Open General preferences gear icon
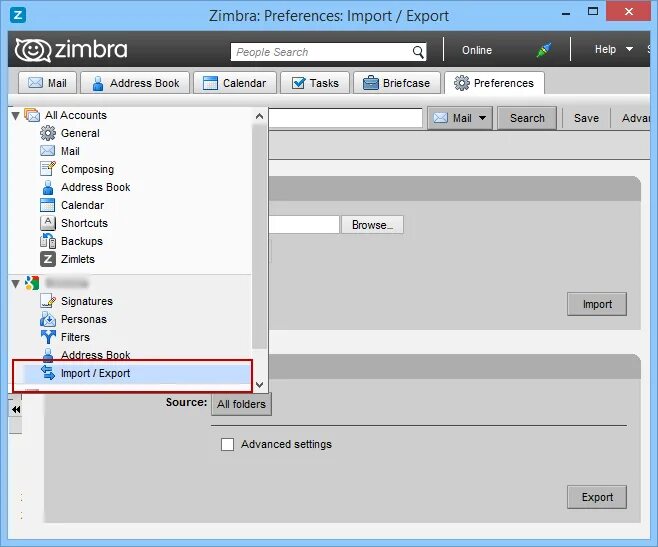 pos(48,133)
